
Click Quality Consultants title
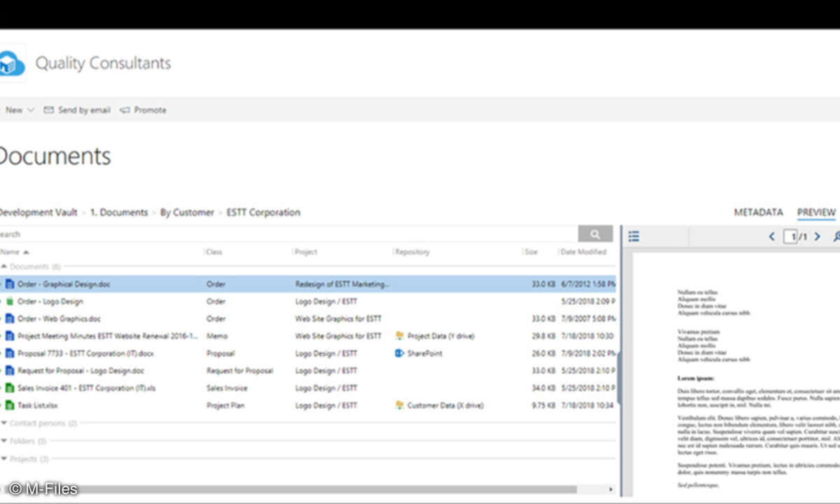(x=103, y=63)
